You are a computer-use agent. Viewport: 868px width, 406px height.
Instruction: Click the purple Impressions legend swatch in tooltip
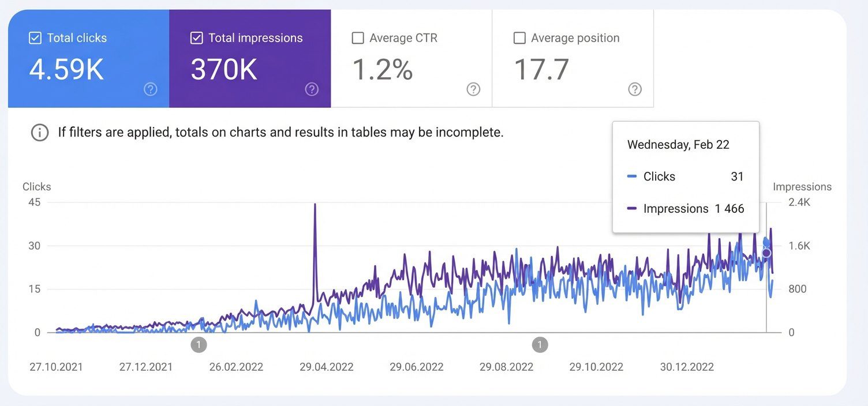tap(631, 209)
